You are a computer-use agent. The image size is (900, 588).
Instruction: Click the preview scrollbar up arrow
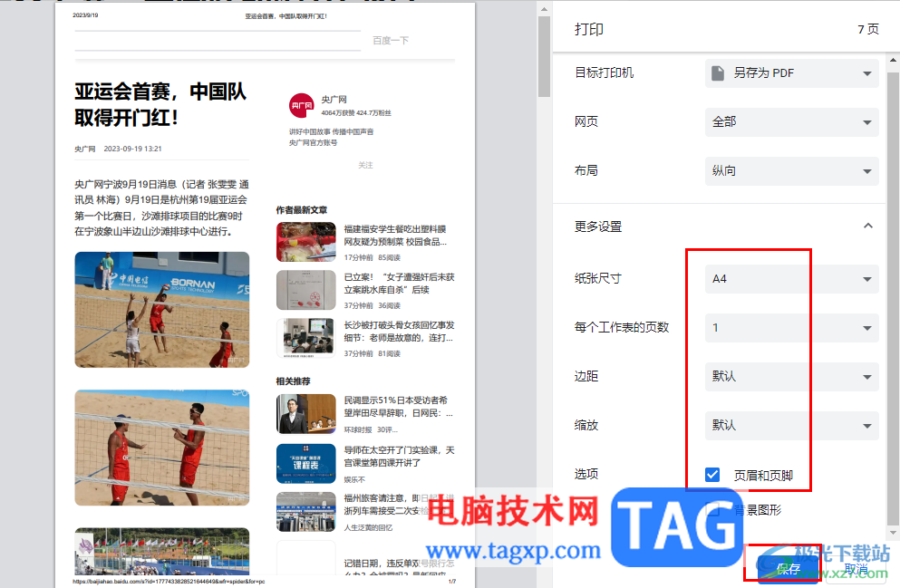point(544,8)
